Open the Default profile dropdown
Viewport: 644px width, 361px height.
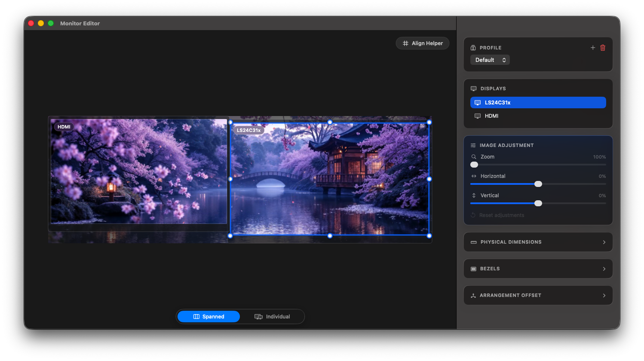point(490,60)
